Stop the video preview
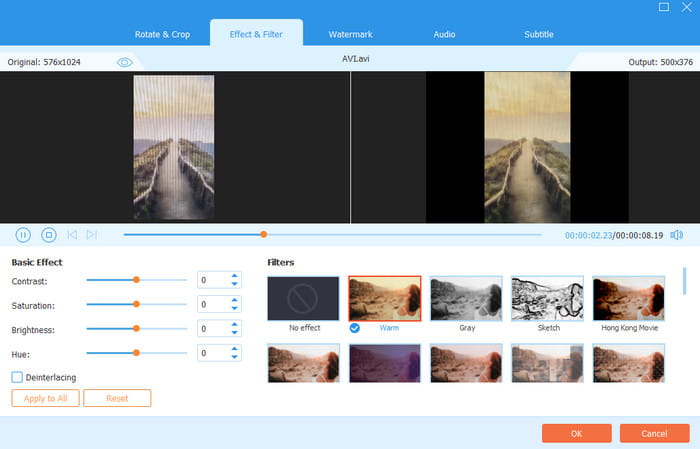The image size is (700, 449). (48, 235)
